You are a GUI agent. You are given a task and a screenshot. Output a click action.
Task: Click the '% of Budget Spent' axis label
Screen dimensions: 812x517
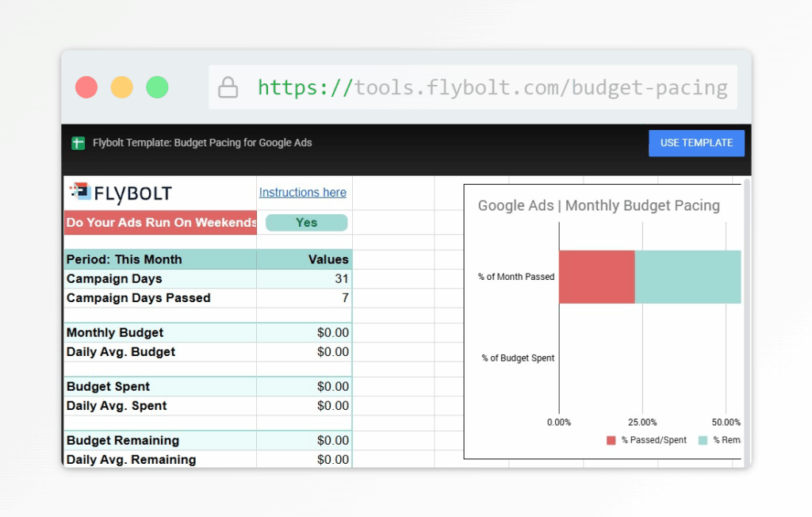click(517, 358)
